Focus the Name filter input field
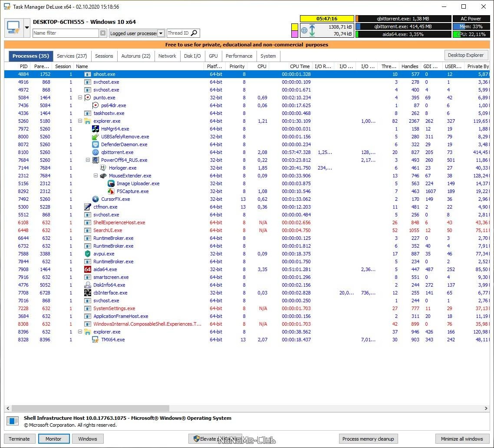Image resolution: width=494 pixels, height=448 pixels. [66, 33]
